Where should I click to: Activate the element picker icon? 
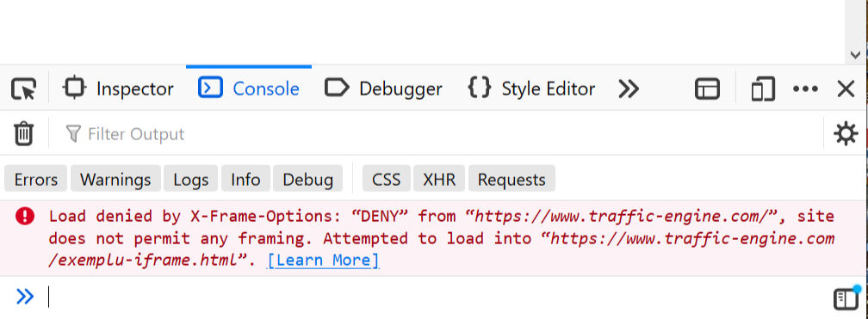24,89
